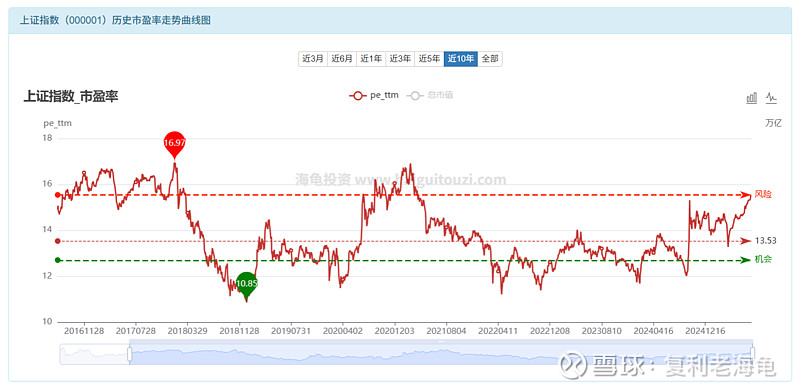This screenshot has width=800, height=391.
Task: Click the y-axis value 10
Action: (x=48, y=322)
